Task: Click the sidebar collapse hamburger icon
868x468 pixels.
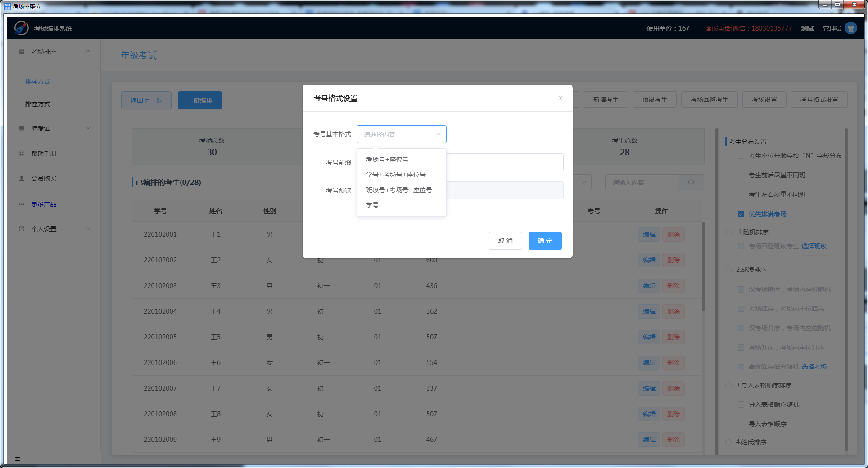Action: click(18, 459)
